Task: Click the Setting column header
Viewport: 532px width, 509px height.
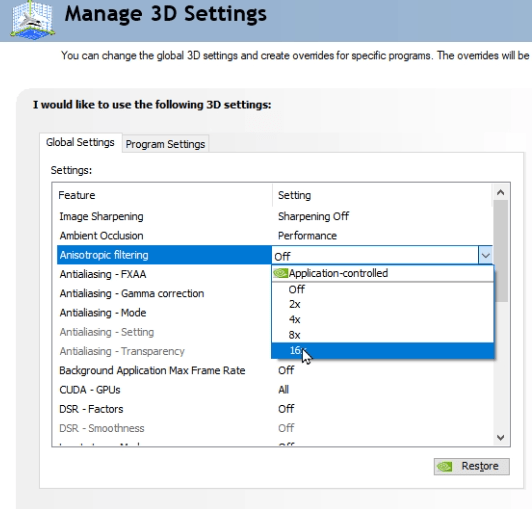Action: click(x=382, y=195)
